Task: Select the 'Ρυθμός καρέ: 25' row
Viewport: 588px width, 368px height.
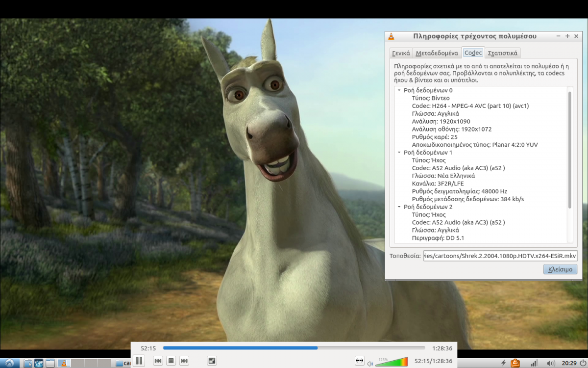Action: (435, 137)
